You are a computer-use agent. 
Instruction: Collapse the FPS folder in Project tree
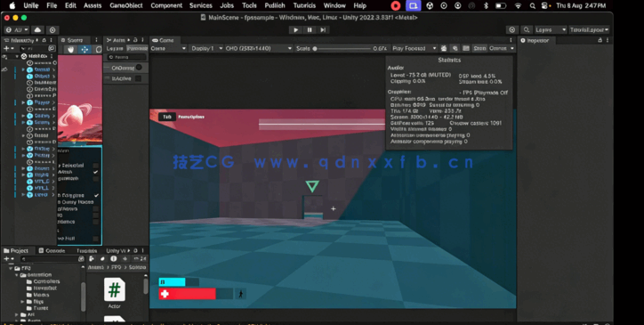point(11,268)
